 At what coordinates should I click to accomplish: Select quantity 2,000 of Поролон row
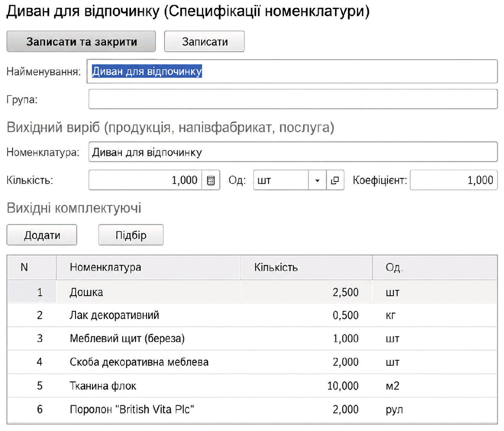tap(307, 409)
